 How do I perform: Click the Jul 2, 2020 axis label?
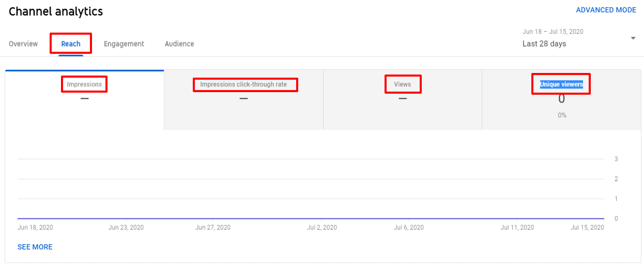(x=322, y=228)
